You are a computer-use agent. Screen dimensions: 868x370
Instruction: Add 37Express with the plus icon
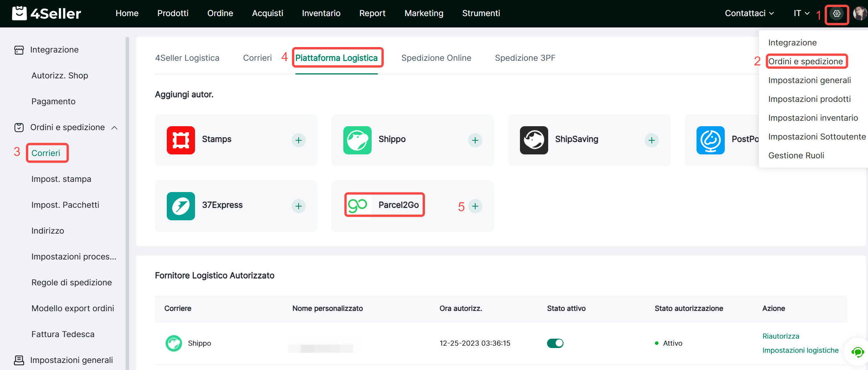point(298,206)
